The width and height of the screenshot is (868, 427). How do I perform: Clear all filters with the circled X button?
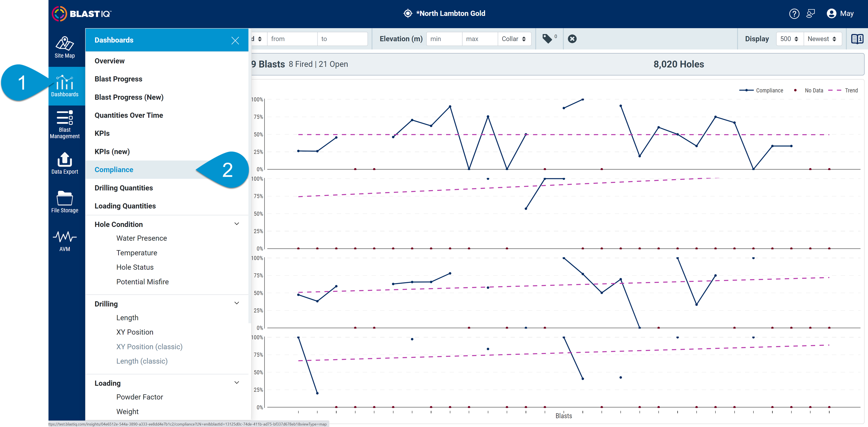pyautogui.click(x=572, y=39)
